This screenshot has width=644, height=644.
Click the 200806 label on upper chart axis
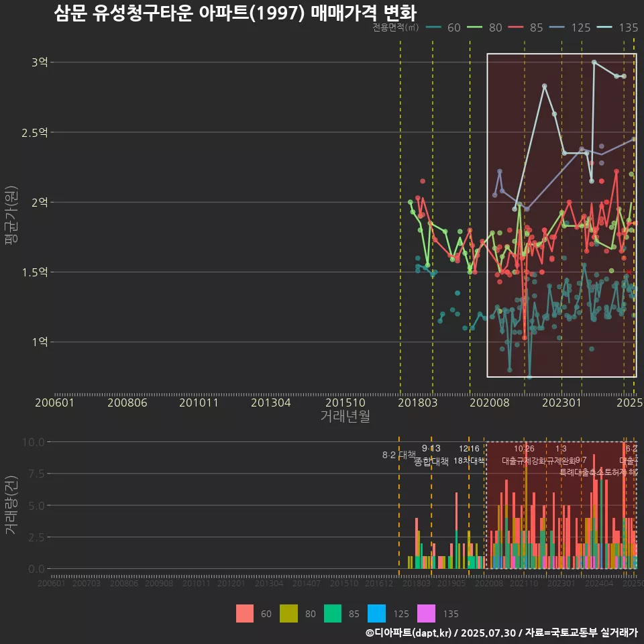coord(127,402)
